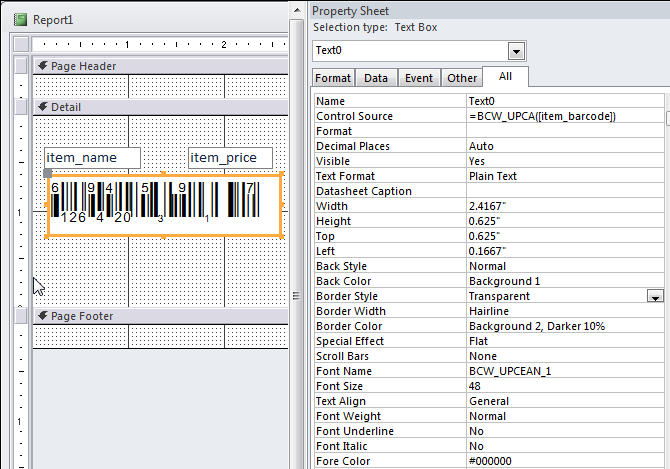Viewport: 670px width, 469px height.
Task: Click the Page Footer section arrow icon
Action: tap(43, 316)
